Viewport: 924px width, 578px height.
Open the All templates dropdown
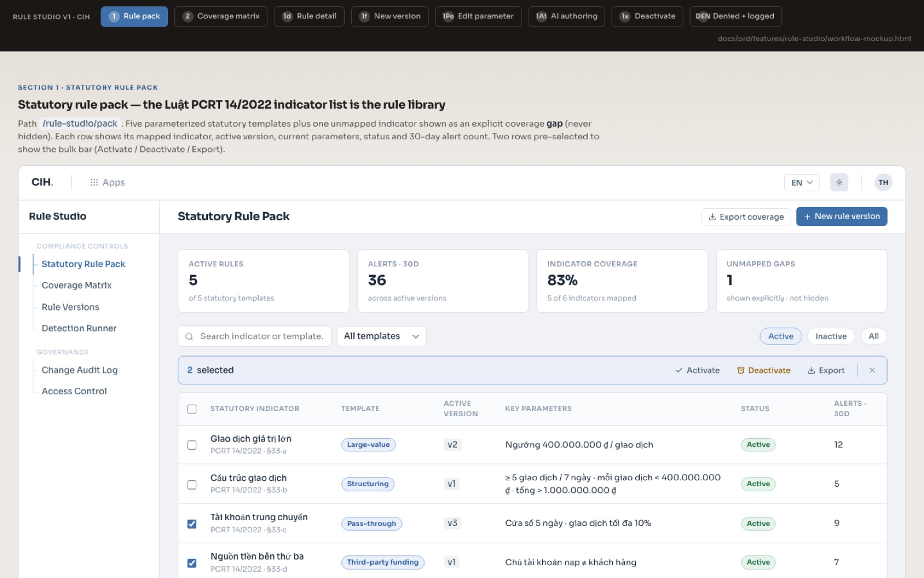382,336
